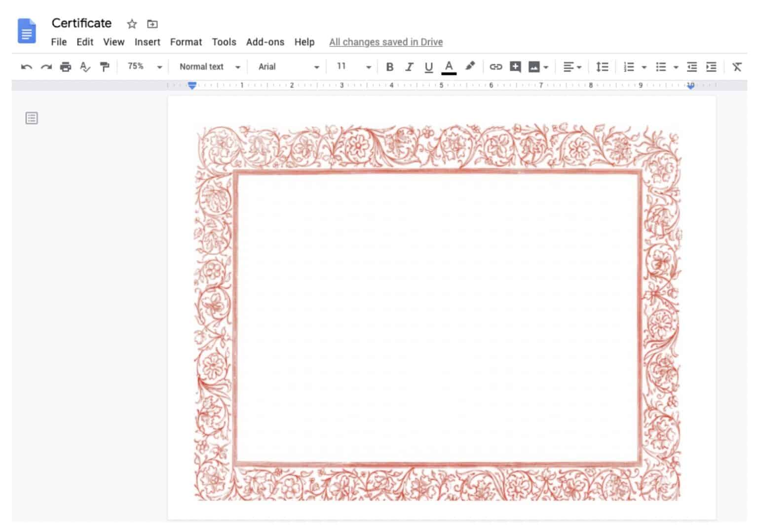This screenshot has height=532, width=758.
Task: Star the Certificate document
Action: coord(132,24)
